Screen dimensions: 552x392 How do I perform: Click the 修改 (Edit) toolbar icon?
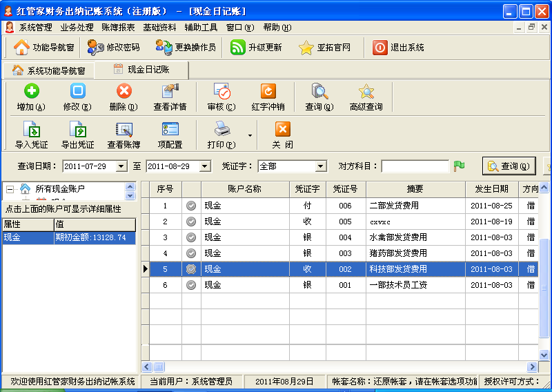[77, 91]
